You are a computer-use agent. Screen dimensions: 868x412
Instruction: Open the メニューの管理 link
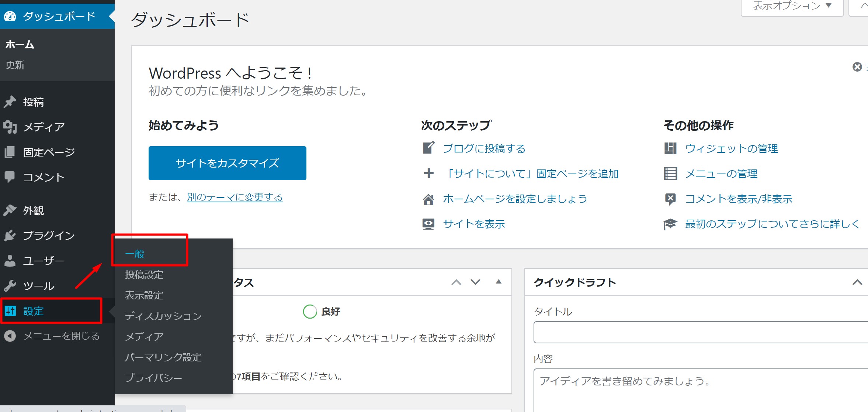tap(721, 174)
